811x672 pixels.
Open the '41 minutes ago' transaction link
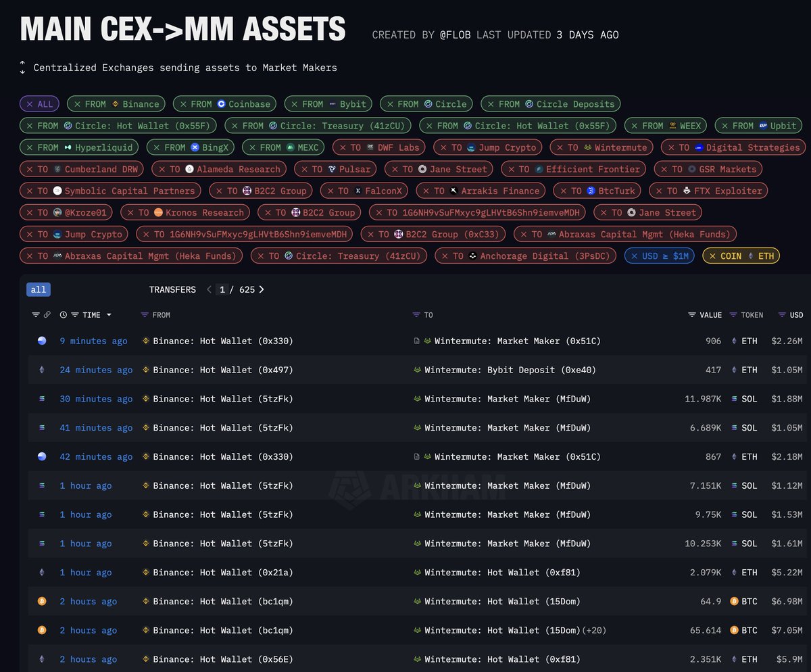click(96, 428)
